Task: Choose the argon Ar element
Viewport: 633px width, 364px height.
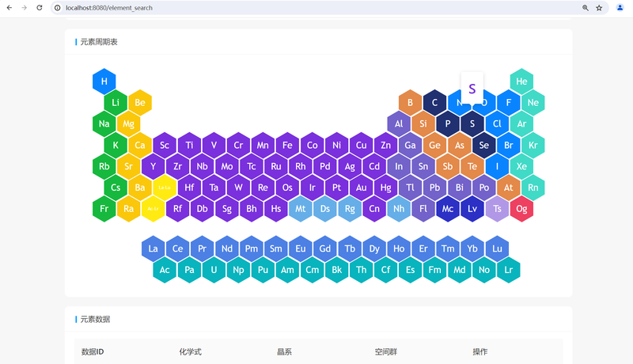Action: (x=521, y=124)
